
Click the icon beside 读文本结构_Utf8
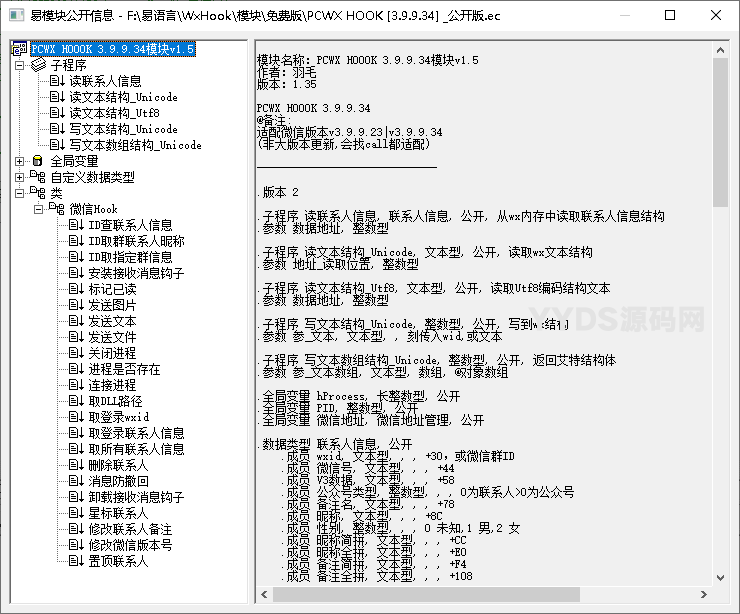(x=57, y=113)
